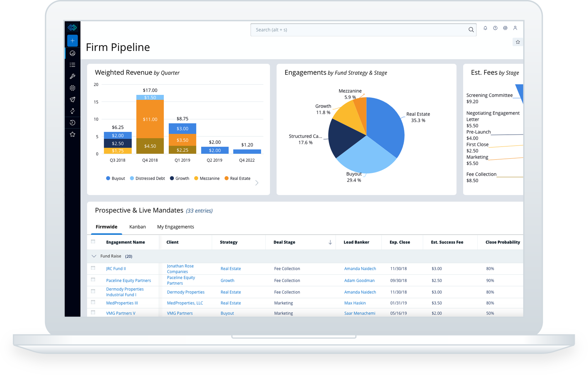
Task: Collapse the Fund Raise group
Action: [x=94, y=256]
